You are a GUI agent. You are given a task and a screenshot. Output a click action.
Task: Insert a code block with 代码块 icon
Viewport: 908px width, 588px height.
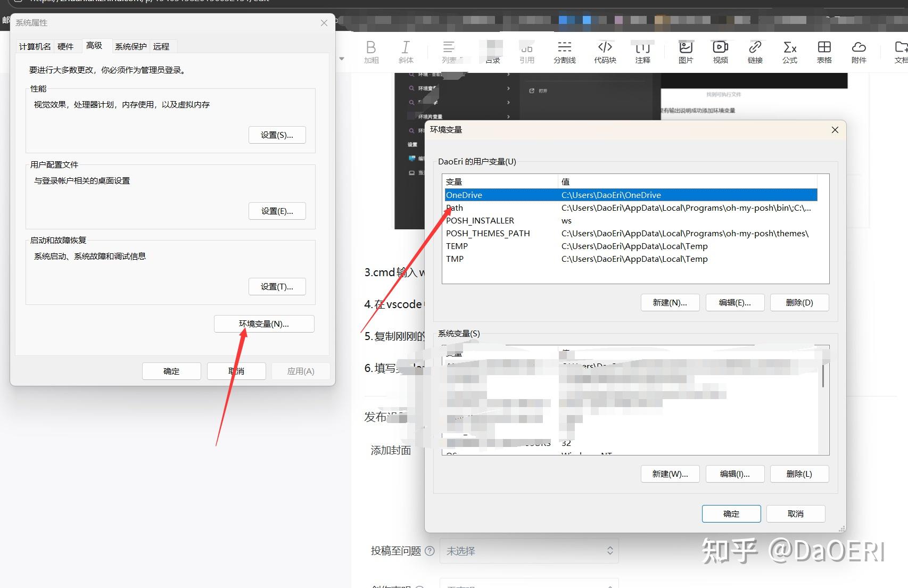point(604,52)
